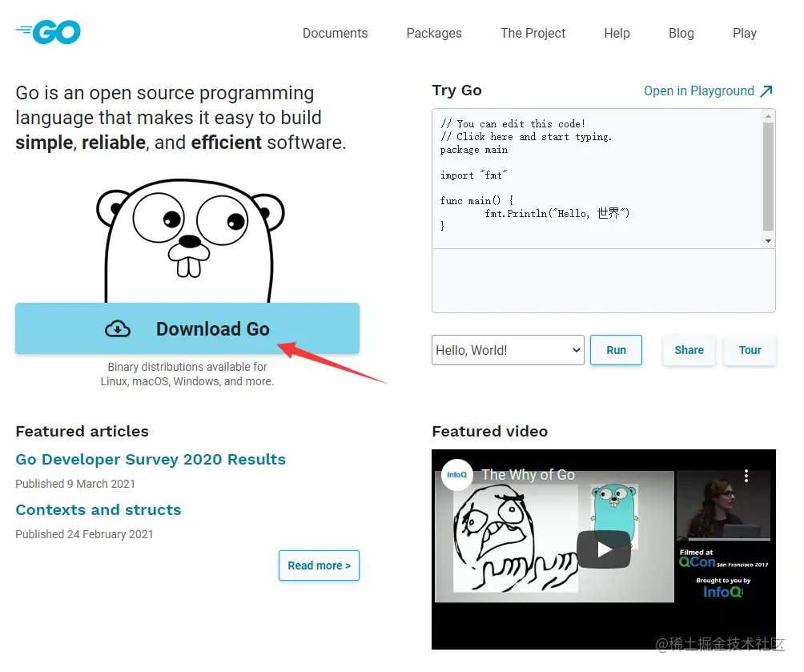This screenshot has height=672, width=804.
Task: Click the Go gopher mascot image
Action: coord(190,240)
